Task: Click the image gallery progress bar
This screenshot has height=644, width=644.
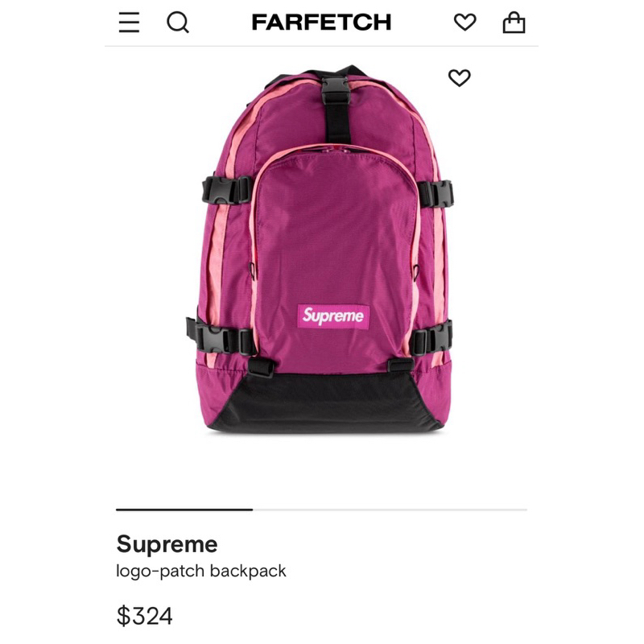Action: tap(321, 510)
